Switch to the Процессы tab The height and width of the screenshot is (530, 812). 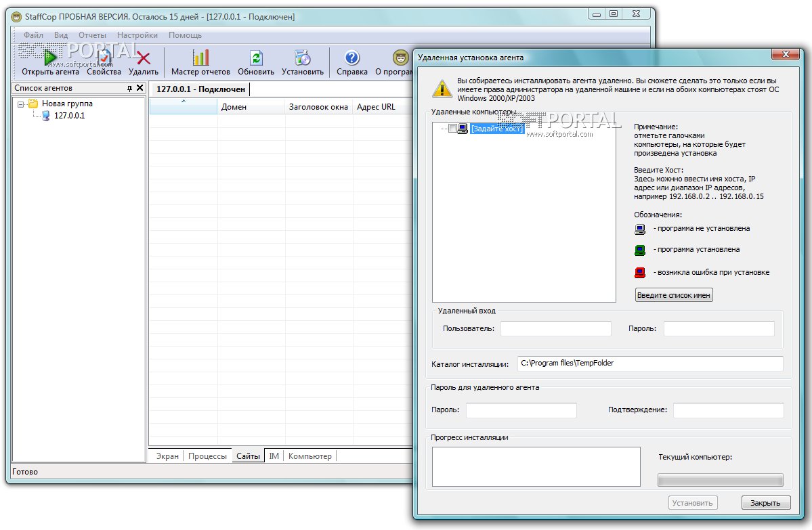[x=207, y=456]
